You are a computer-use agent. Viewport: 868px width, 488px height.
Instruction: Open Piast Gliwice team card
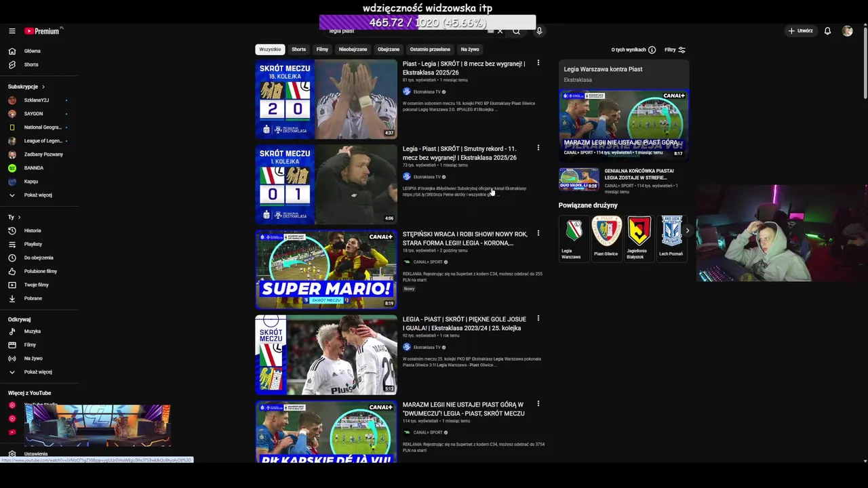point(606,239)
